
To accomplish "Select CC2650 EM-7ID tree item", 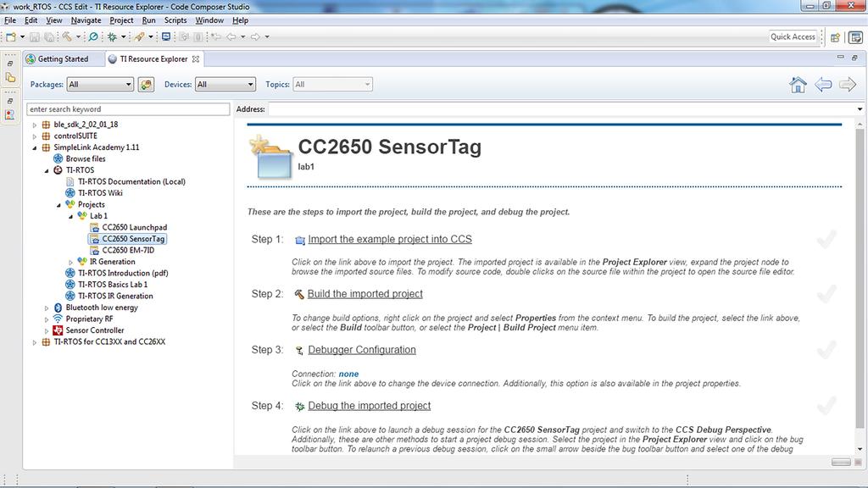I will click(x=128, y=250).
